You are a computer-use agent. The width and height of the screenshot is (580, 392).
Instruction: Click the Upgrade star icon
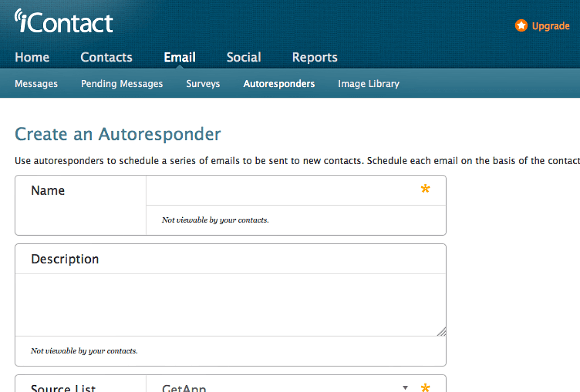click(521, 26)
